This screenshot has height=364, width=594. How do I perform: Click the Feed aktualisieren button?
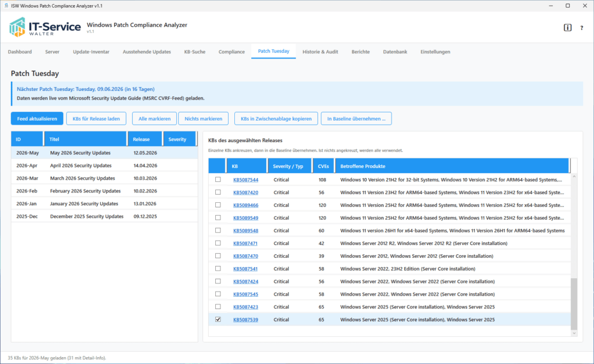(37, 118)
